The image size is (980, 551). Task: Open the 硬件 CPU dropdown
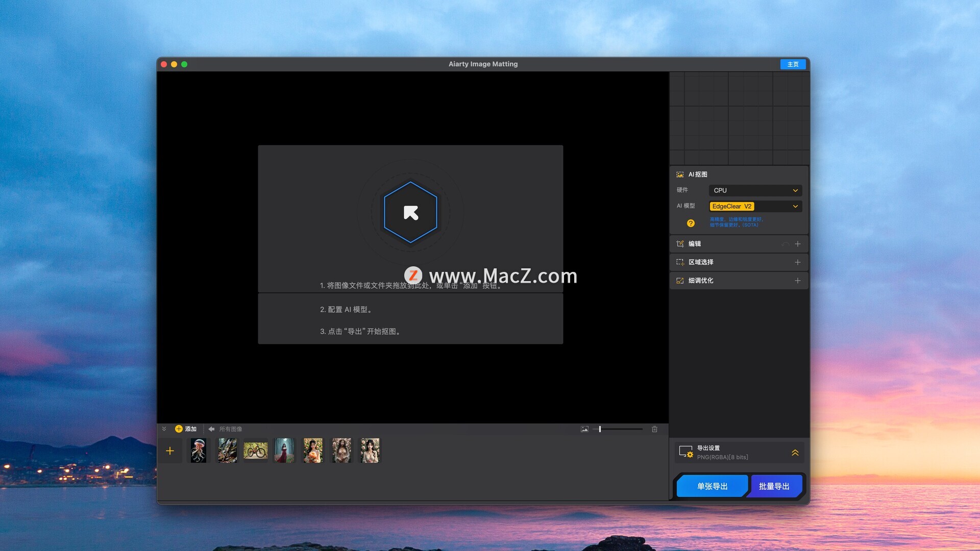tap(755, 190)
